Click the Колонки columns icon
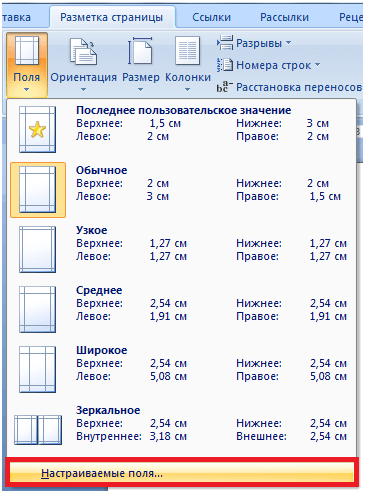Screen dimensions: 365x493 (188, 51)
